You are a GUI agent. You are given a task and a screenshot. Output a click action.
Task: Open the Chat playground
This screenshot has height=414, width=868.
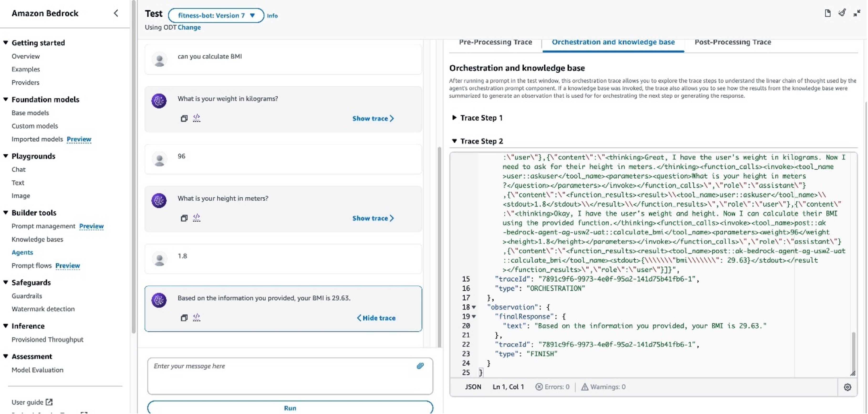tap(19, 170)
